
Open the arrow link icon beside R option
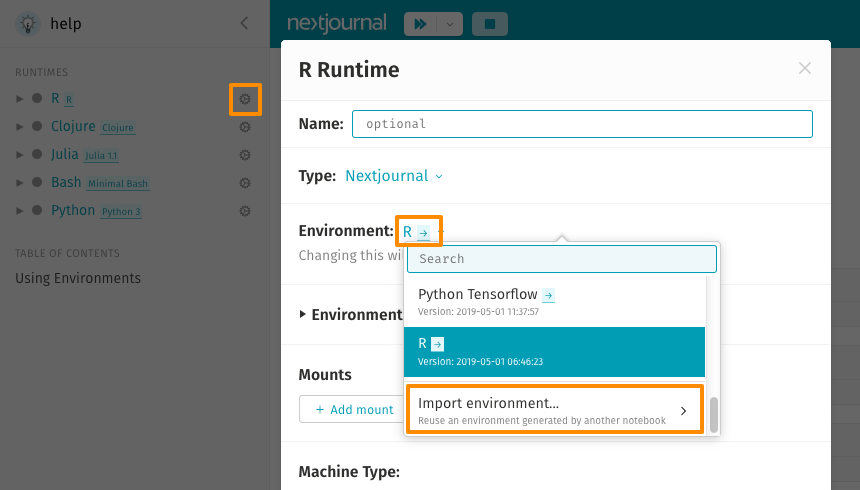437,345
